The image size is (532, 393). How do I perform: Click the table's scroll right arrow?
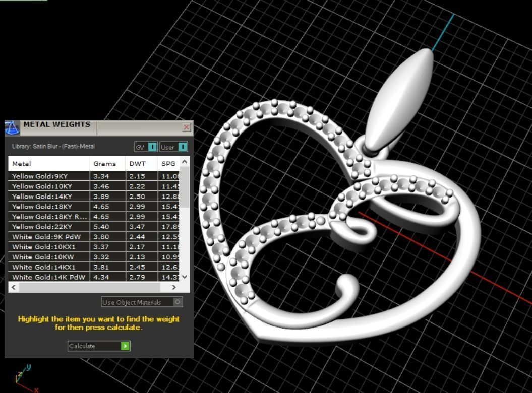(x=173, y=287)
